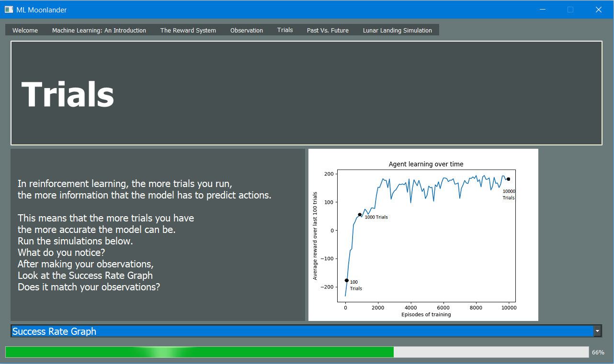
Task: Click the ML Moonlander title bar text
Action: click(42, 10)
